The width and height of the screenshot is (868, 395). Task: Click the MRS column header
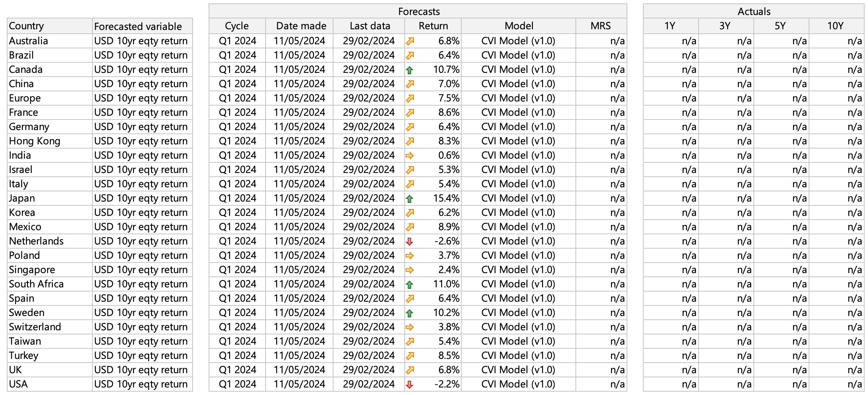click(x=600, y=26)
